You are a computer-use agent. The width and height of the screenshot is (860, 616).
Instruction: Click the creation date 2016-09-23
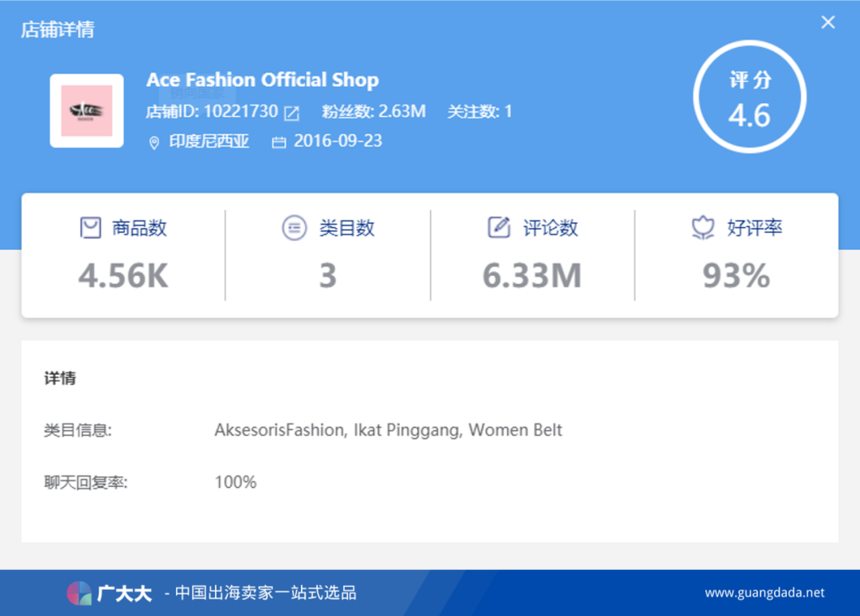tap(338, 142)
